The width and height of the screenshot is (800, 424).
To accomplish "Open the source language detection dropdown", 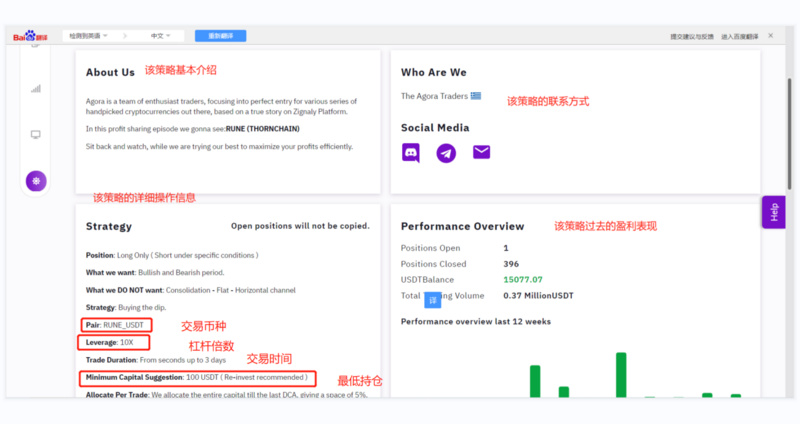I will coord(88,36).
